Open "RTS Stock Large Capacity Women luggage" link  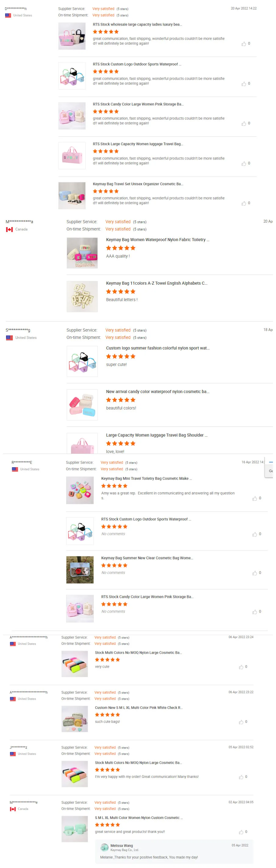(138, 144)
